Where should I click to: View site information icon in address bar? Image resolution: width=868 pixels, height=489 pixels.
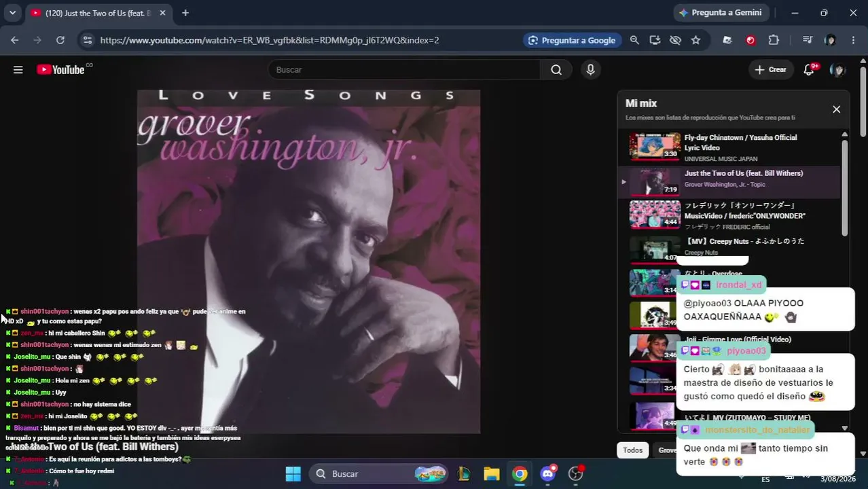pyautogui.click(x=87, y=40)
